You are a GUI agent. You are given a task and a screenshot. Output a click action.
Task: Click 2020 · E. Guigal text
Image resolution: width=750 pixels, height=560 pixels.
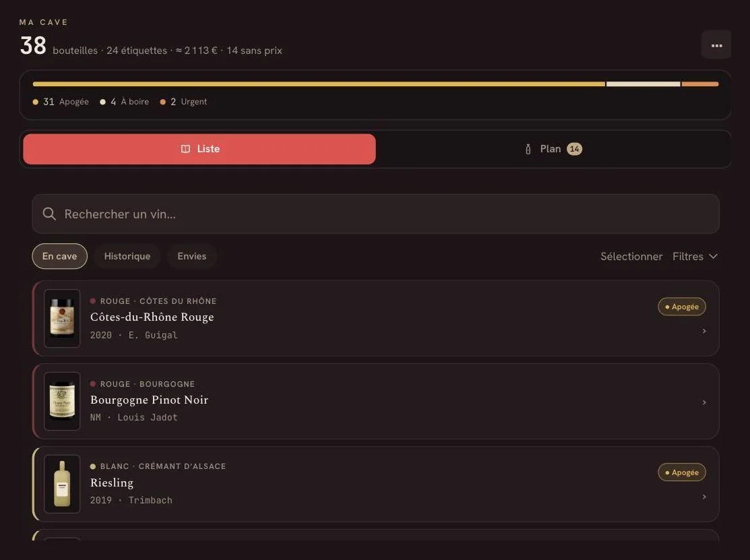(134, 335)
